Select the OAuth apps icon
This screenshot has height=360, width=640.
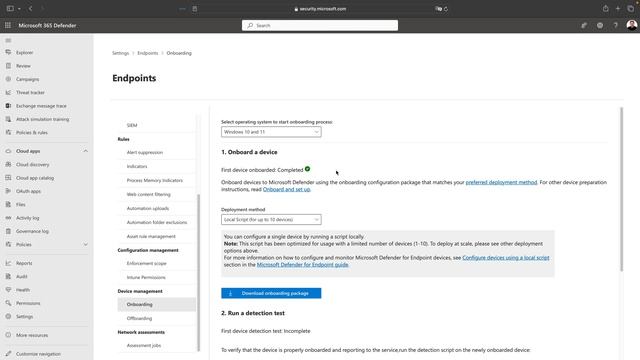8,191
